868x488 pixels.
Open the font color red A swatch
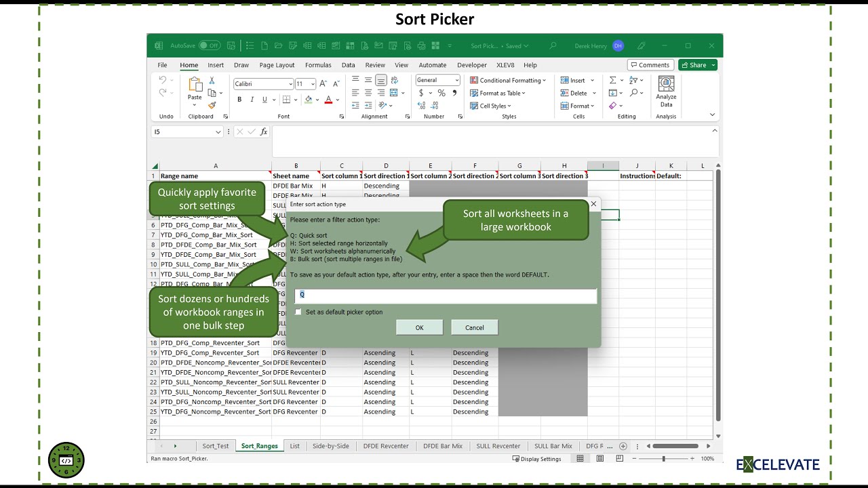328,100
